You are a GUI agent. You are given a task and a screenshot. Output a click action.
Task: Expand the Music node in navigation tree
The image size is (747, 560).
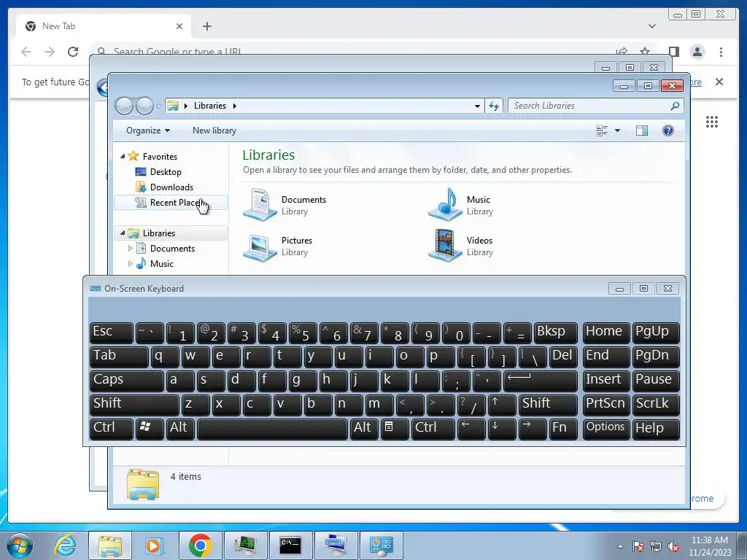pos(130,263)
